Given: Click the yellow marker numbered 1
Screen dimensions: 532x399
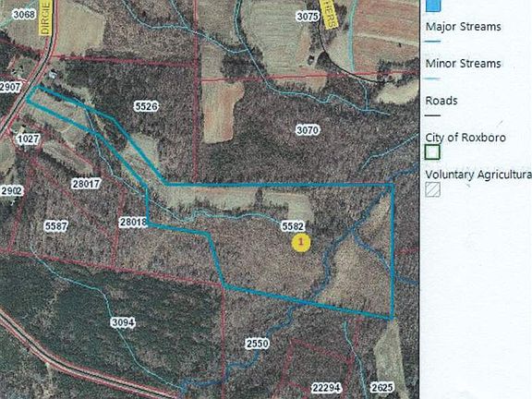Looking at the screenshot, I should (x=301, y=242).
